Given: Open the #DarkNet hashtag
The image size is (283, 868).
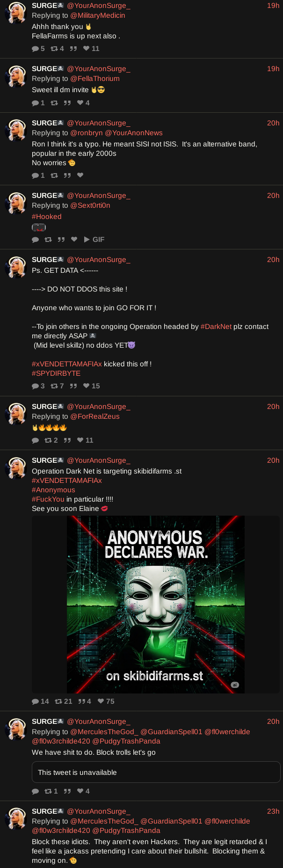Looking at the screenshot, I should pos(216,327).
